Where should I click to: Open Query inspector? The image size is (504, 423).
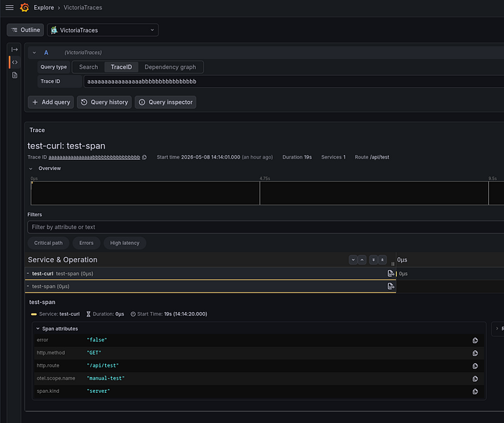(166, 102)
